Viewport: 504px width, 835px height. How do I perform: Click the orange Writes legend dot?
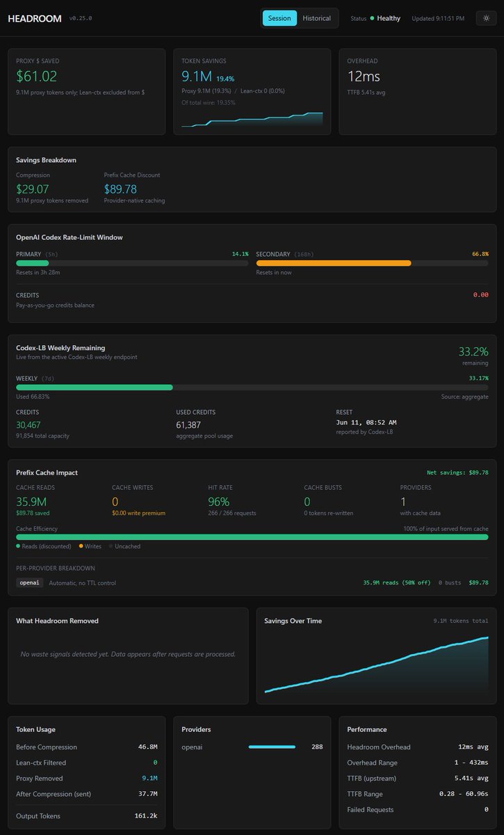coord(81,546)
